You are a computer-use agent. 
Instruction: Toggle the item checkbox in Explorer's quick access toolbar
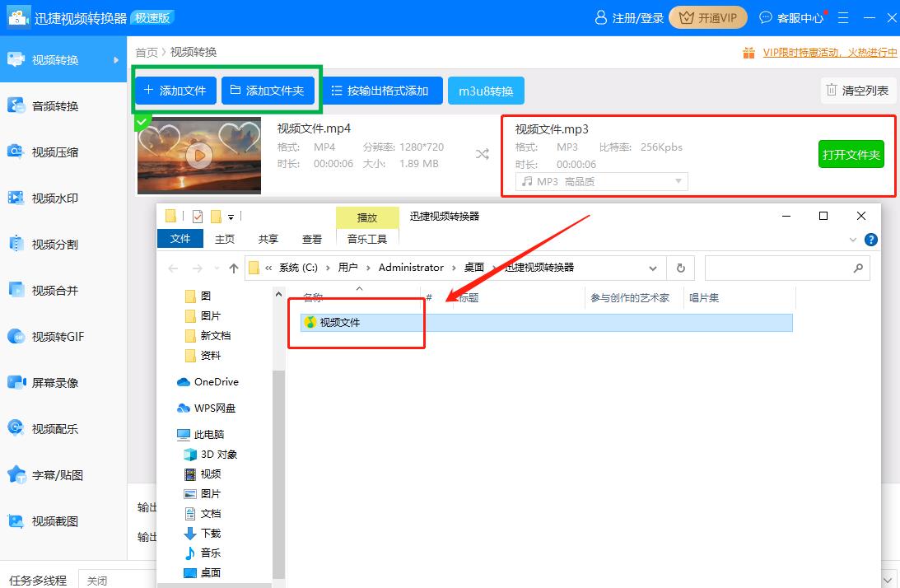coord(198,216)
